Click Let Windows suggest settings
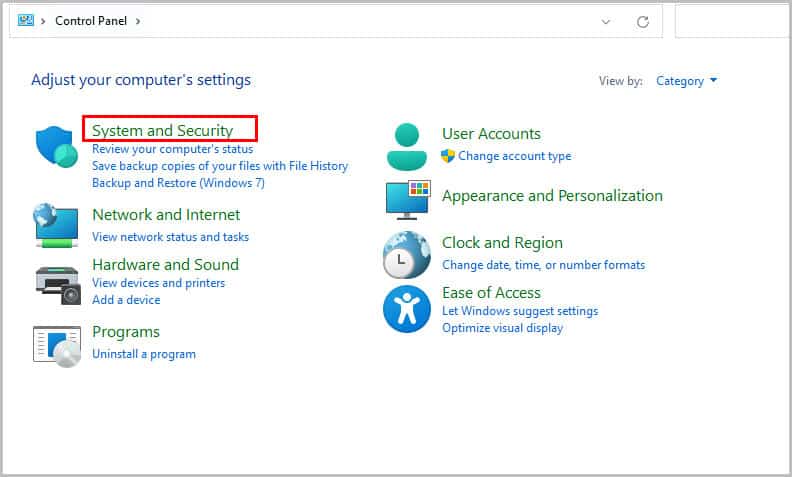The image size is (792, 477). (x=520, y=311)
